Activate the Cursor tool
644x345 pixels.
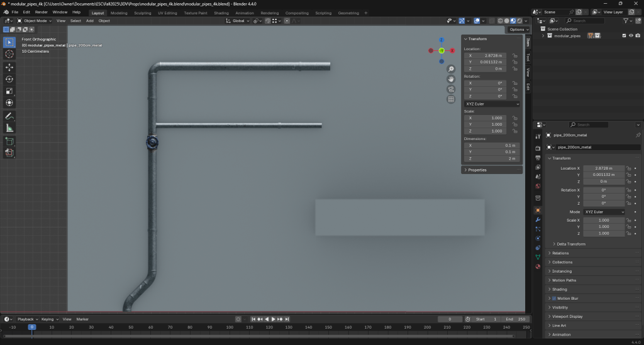tap(9, 54)
